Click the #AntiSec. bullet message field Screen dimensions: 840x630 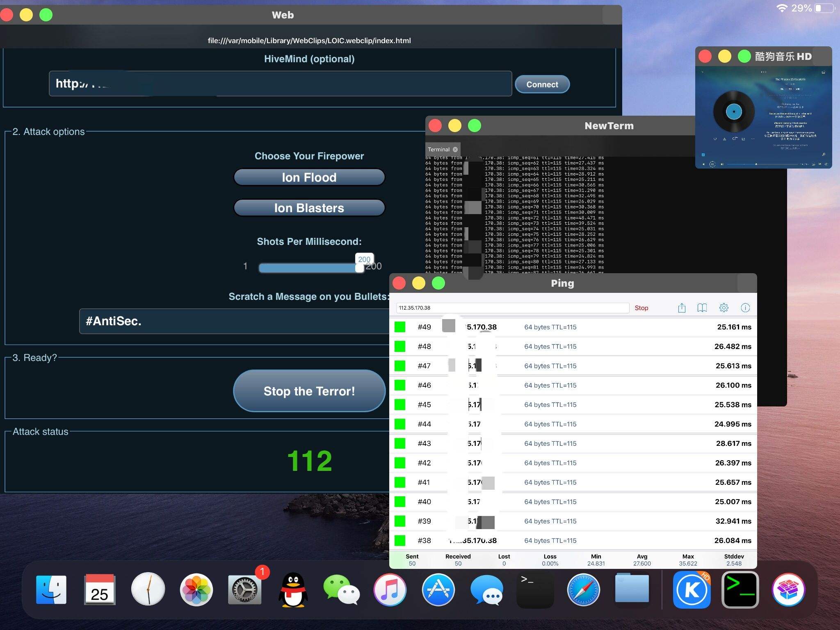click(235, 321)
